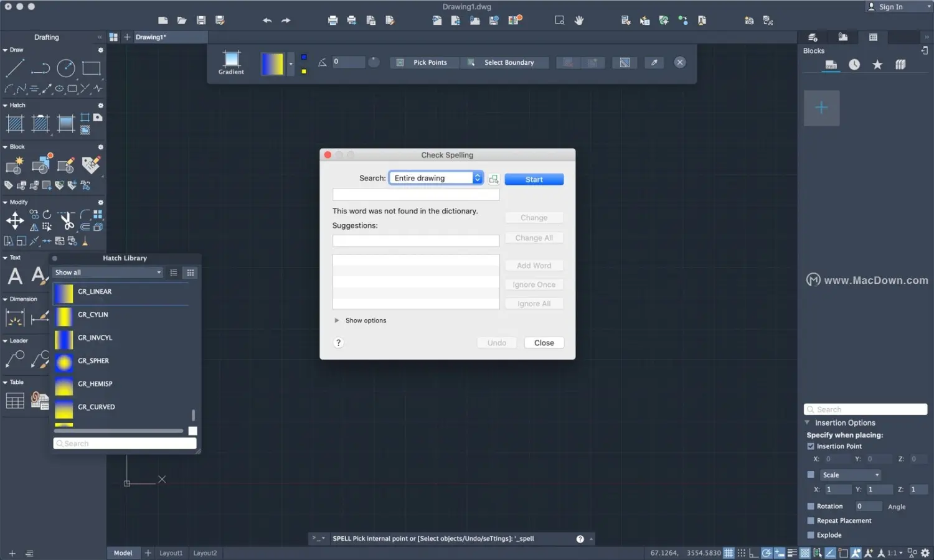
Task: Click the Multileader tool
Action: 15,359
